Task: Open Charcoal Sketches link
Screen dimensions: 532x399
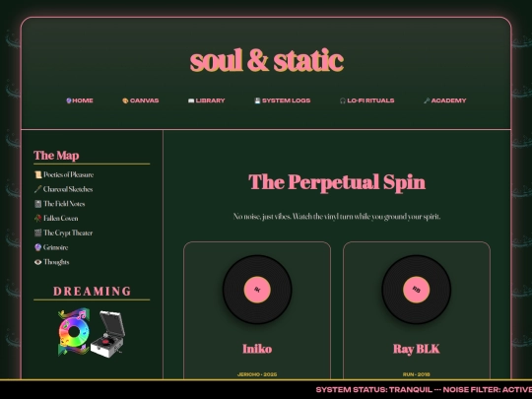Action: click(x=63, y=189)
